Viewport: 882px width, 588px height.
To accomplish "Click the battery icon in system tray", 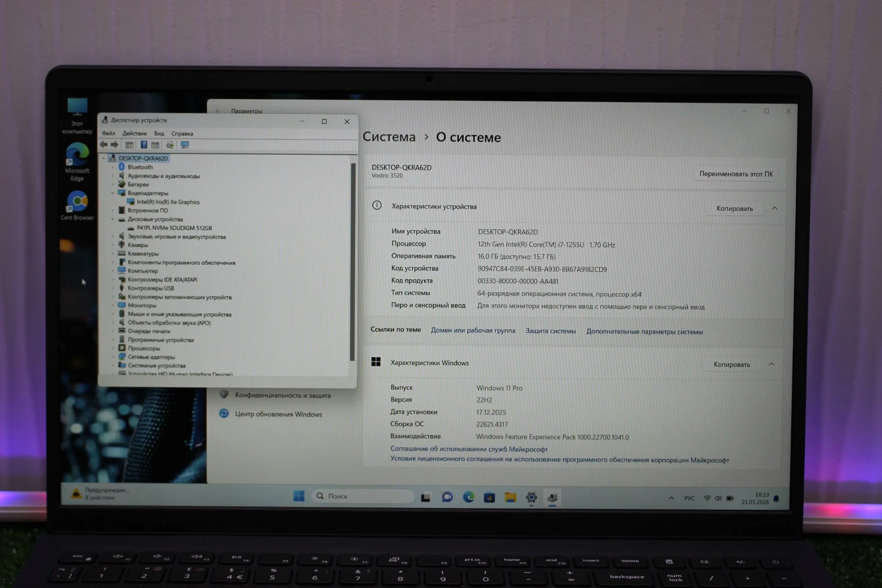I will (730, 498).
